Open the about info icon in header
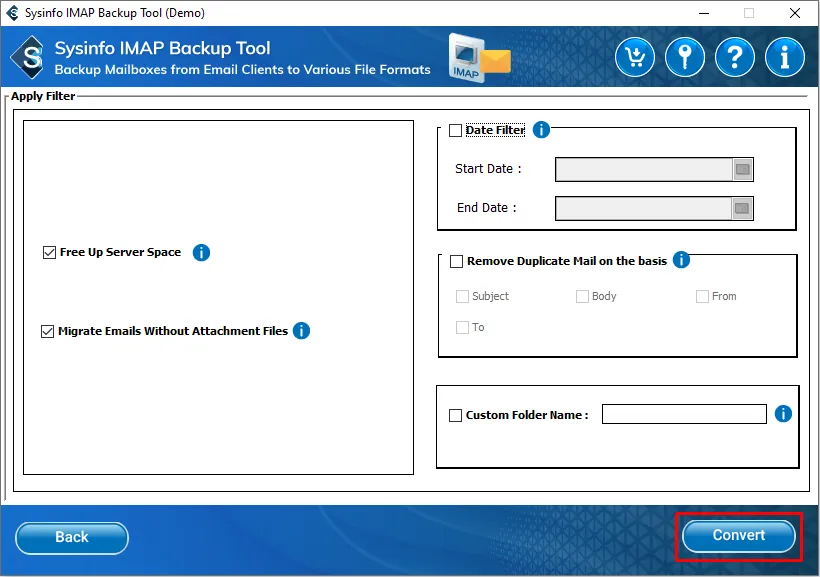 pyautogui.click(x=785, y=58)
